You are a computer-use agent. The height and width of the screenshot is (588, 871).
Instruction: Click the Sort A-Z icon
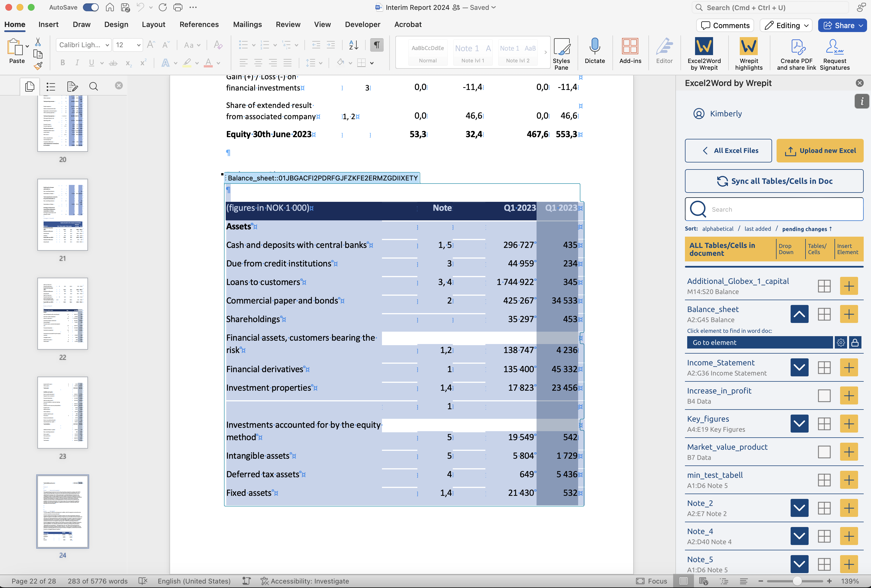pos(353,45)
